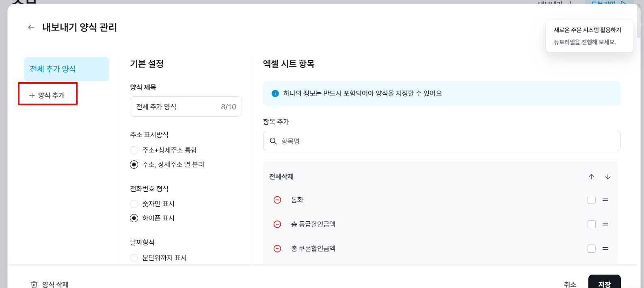Check the 총 등급할인금액 checkbox
644x288 pixels.
pos(592,224)
